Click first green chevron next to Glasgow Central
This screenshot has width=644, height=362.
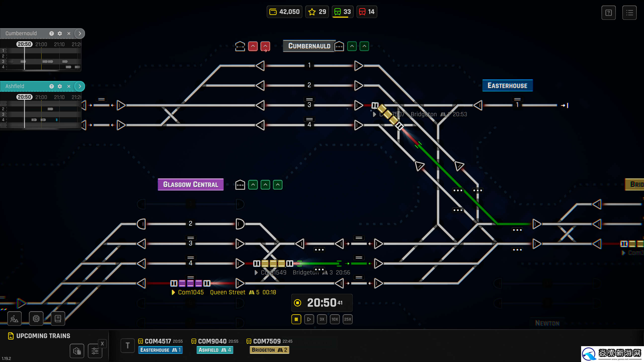point(253,185)
